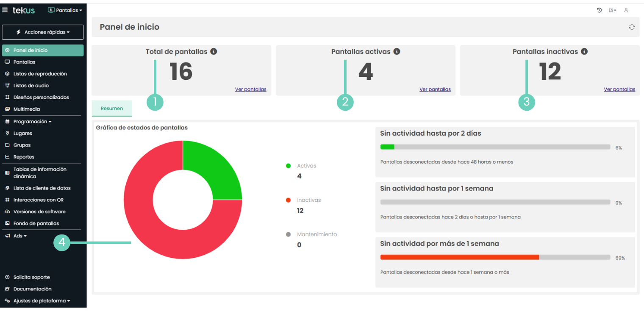Screen dimensions: 644x318
Task: Expand the Programación menu
Action: [x=32, y=122]
